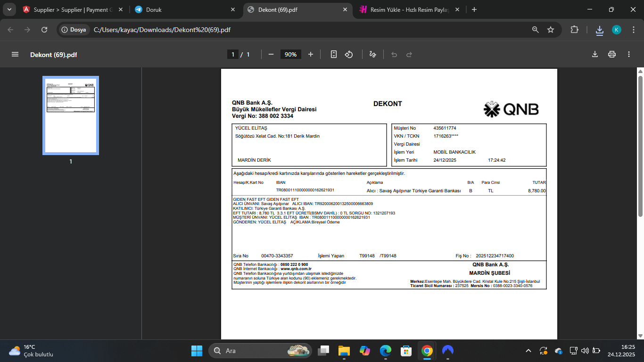
Task: Bookmark this page with the star
Action: 551,30
